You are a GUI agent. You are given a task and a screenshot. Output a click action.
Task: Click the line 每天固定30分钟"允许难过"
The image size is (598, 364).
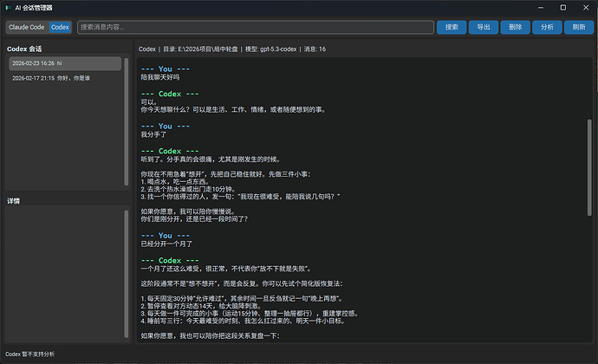pos(243,299)
